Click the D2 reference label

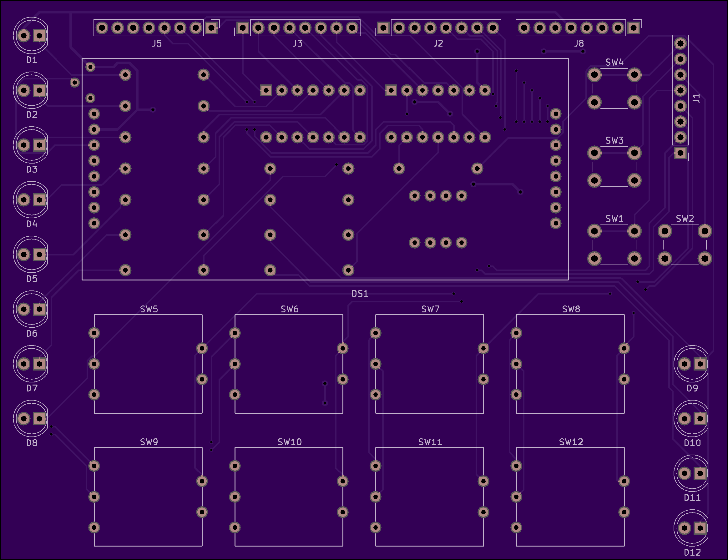[32, 115]
